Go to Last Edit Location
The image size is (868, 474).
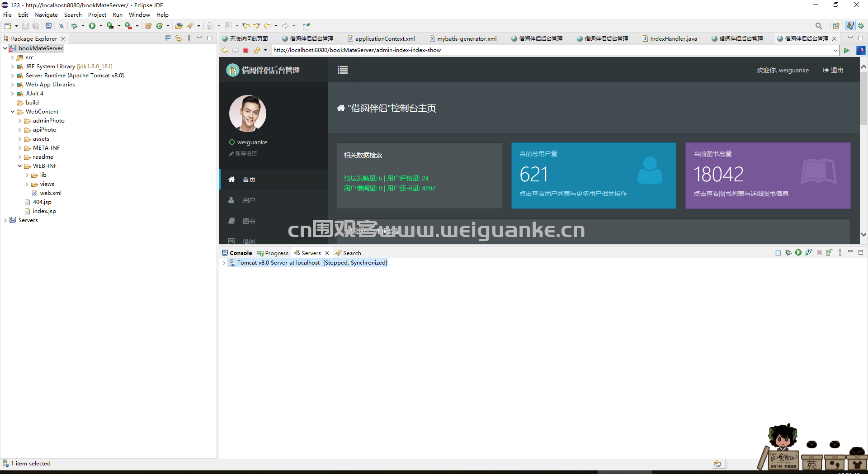pos(246,26)
